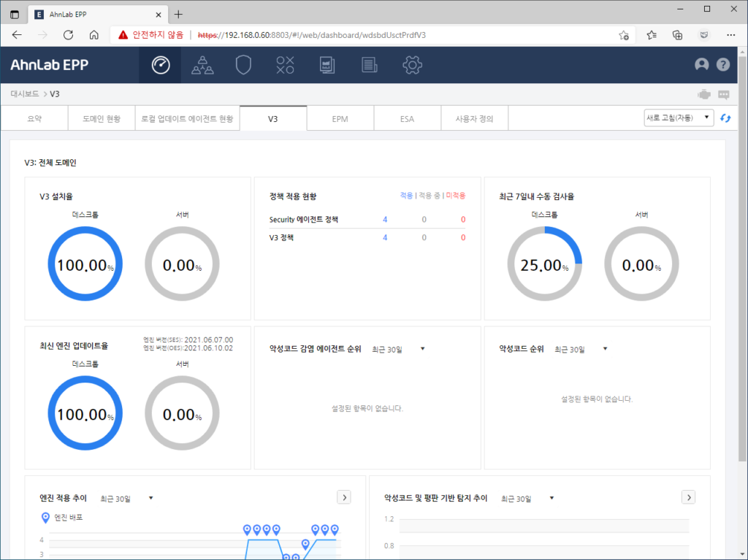Click the help question mark icon
Screen dimensions: 748x560
(722, 64)
